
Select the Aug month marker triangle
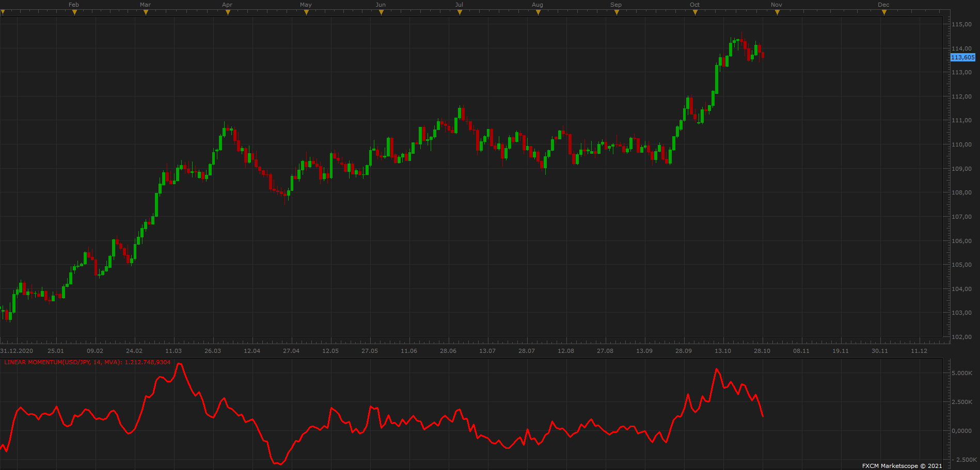coord(538,12)
